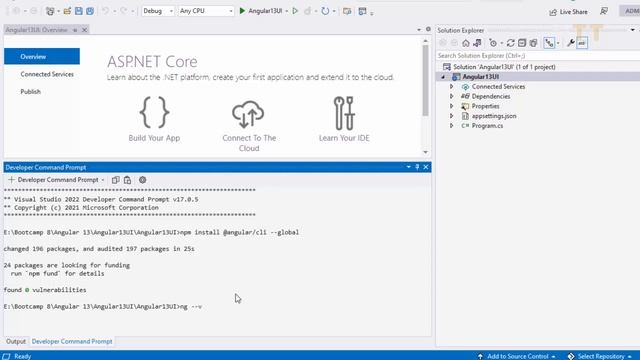Click Select Repository in status bar

(x=600, y=356)
